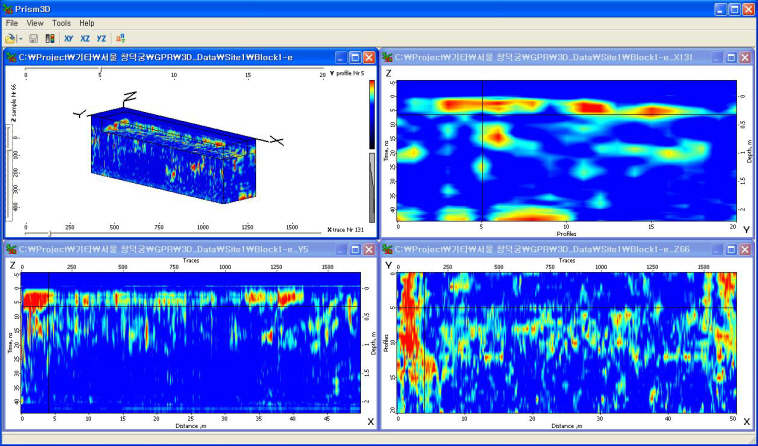The image size is (758, 446).
Task: Show the XZ slice view
Action: pos(85,39)
